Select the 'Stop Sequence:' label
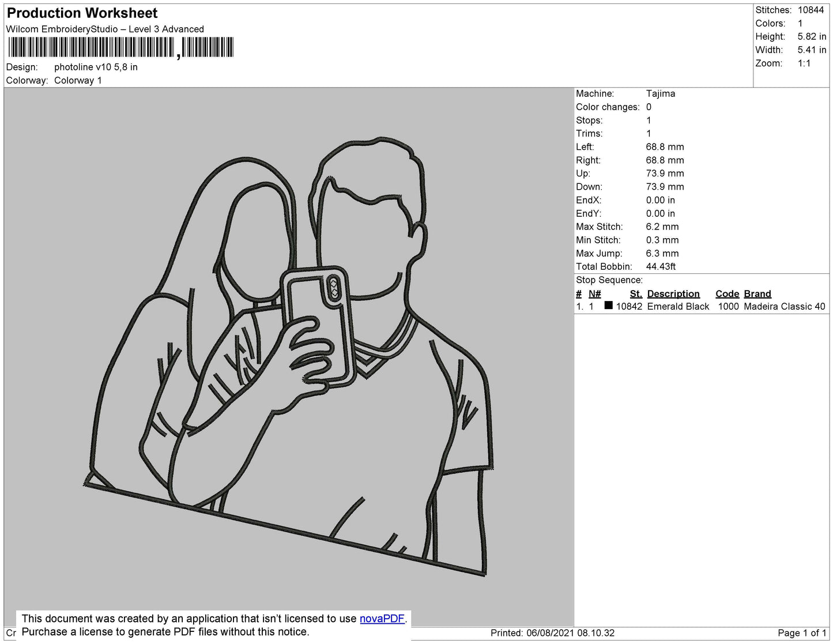This screenshot has width=833, height=644. pos(609,280)
